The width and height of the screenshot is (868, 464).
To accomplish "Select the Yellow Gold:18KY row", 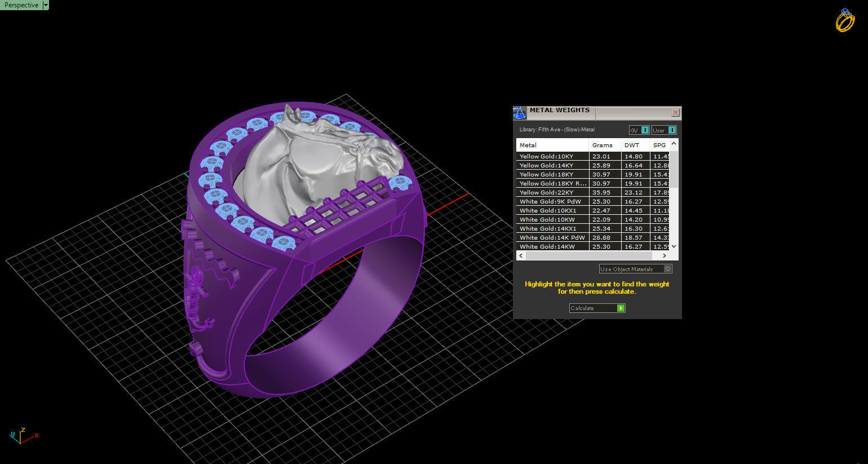I will (593, 174).
